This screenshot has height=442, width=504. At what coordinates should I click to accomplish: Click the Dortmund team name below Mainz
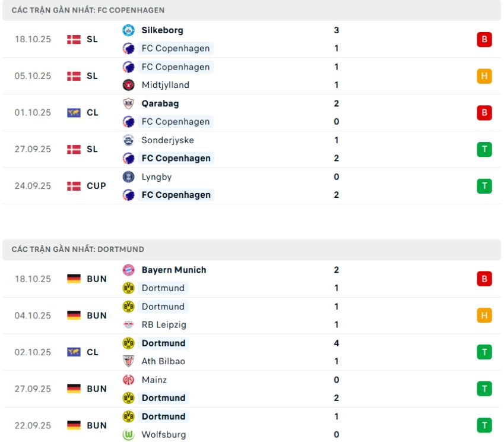(x=163, y=397)
